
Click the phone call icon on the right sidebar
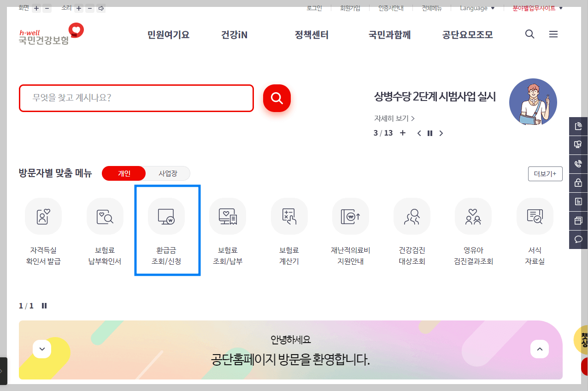tap(578, 164)
